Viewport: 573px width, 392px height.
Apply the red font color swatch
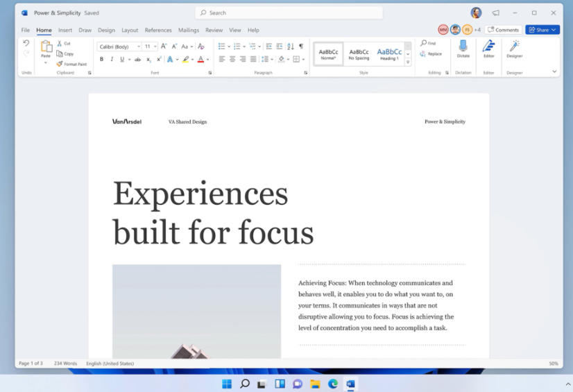(200, 60)
